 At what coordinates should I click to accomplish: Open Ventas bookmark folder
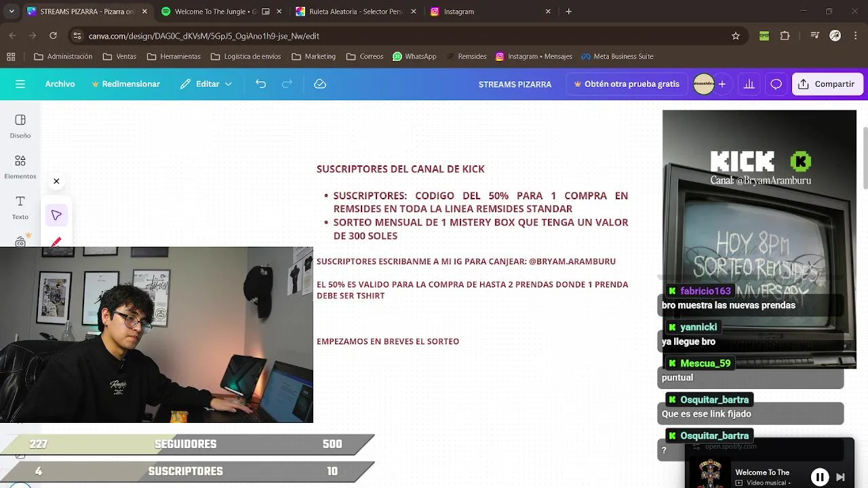tap(119, 56)
